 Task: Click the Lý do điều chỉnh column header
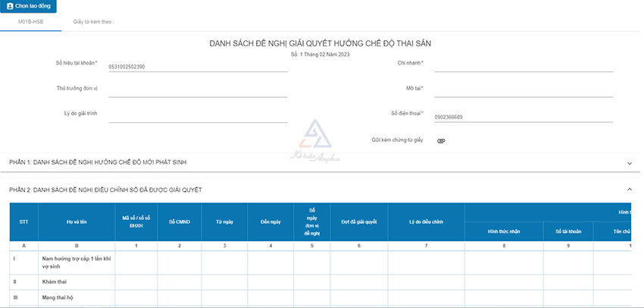point(425,222)
